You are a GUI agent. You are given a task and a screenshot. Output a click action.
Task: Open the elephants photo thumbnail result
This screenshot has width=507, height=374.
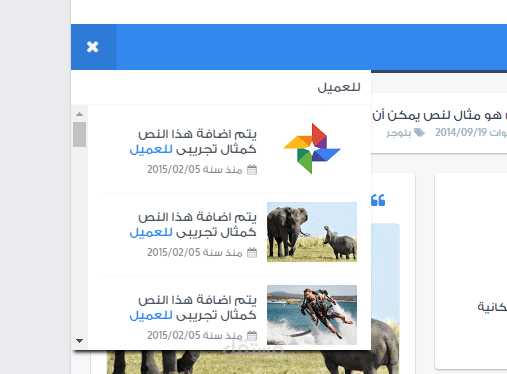pyautogui.click(x=312, y=232)
